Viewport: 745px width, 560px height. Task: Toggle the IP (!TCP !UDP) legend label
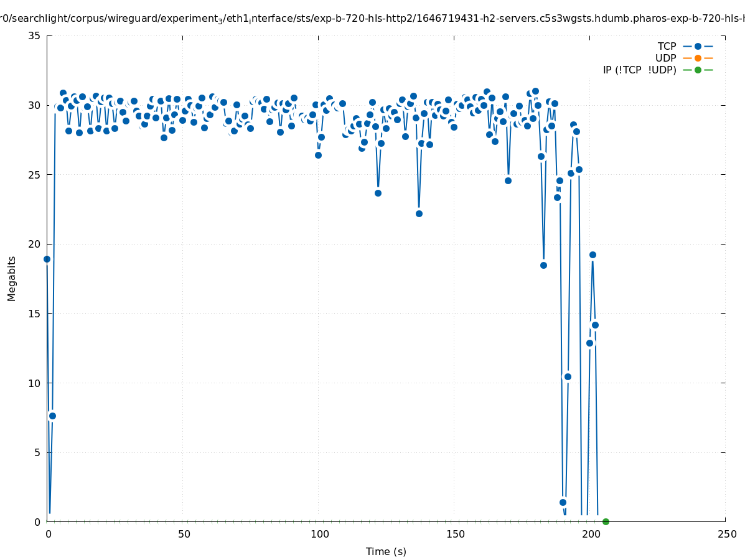point(639,70)
